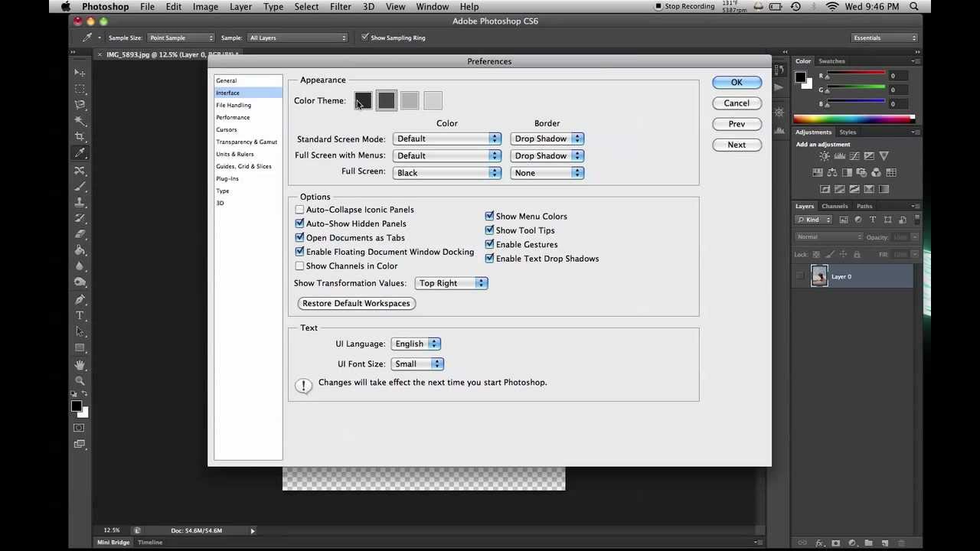The image size is (980, 551).
Task: Open Sample Size Point Sample dropdown
Action: point(181,37)
